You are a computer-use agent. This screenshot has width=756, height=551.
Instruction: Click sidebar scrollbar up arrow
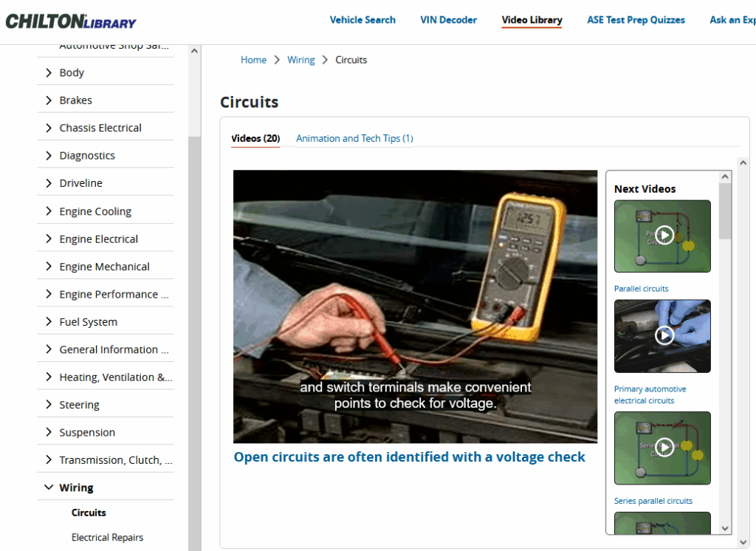(194, 51)
